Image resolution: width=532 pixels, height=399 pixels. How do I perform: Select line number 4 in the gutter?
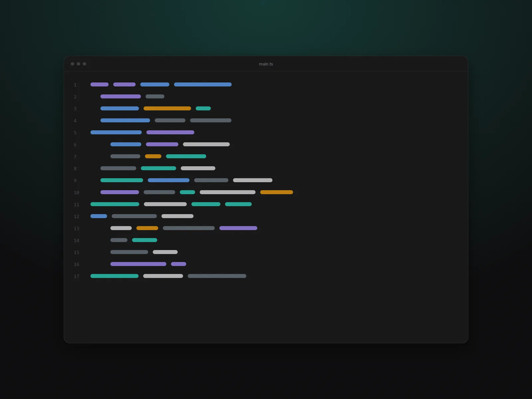pos(75,121)
